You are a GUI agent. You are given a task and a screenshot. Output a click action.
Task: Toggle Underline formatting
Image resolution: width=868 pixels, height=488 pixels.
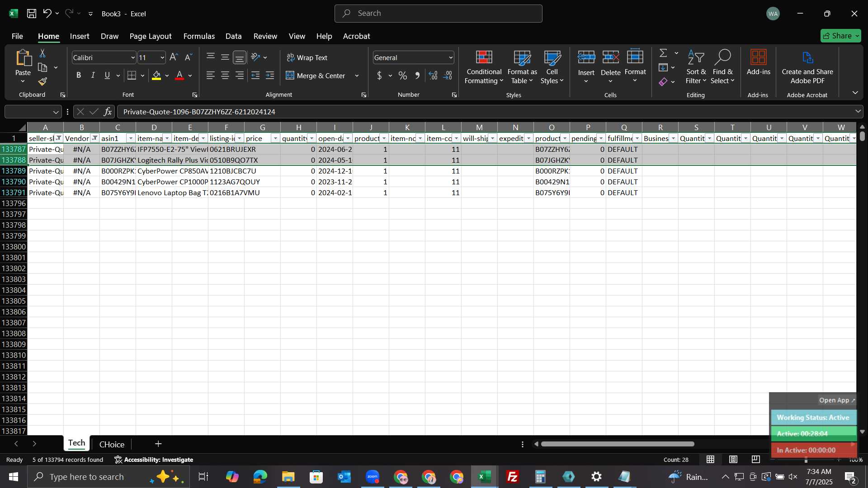coord(107,75)
